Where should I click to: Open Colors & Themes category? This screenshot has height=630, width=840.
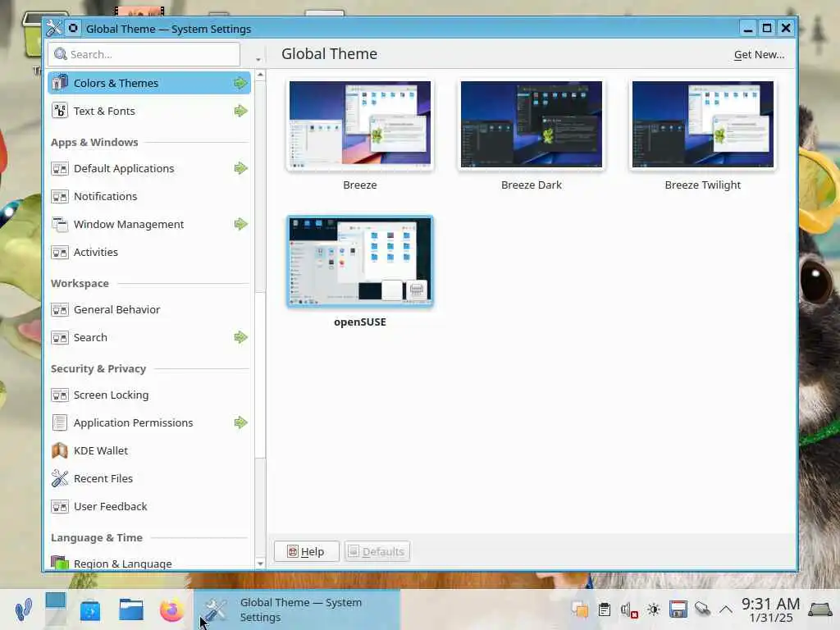pos(149,83)
